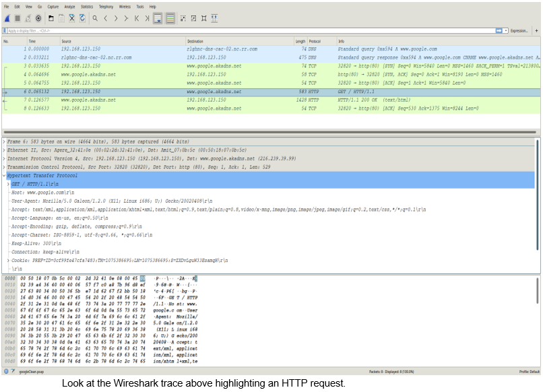Image resolution: width=543 pixels, height=392 pixels.
Task: Open the Wireless menu
Action: [125, 7]
